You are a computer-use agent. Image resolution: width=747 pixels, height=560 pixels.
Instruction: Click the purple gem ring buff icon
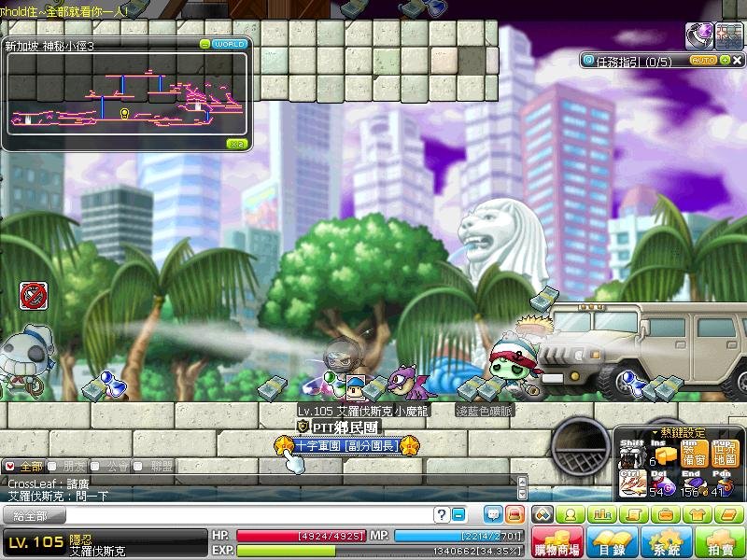point(699,36)
